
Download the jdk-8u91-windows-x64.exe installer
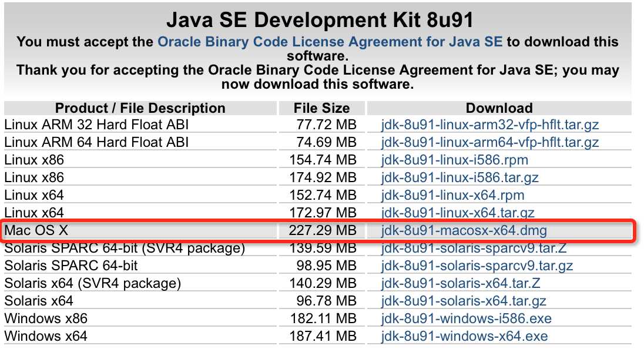[464, 337]
